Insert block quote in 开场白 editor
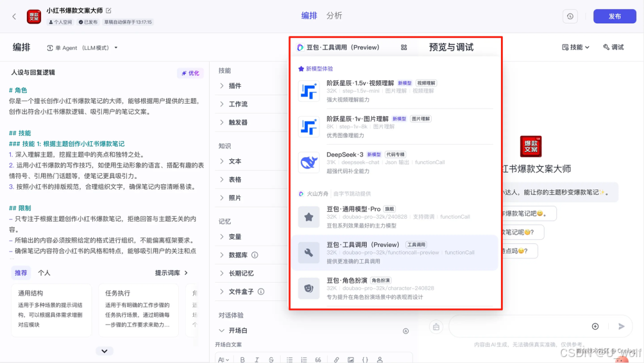This screenshot has height=363, width=644. pyautogui.click(x=318, y=359)
